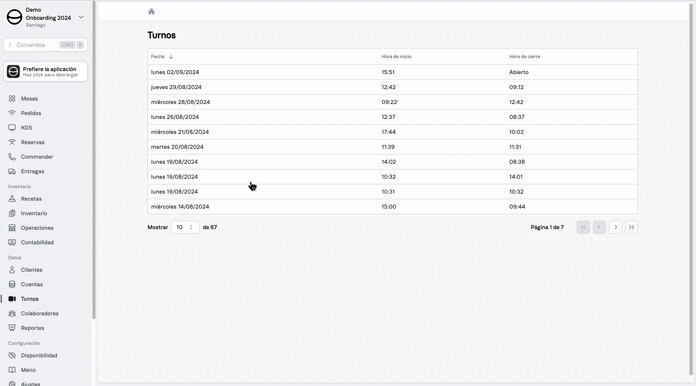Go to previous page button
Viewport: 696px width, 386px height.
tap(599, 227)
